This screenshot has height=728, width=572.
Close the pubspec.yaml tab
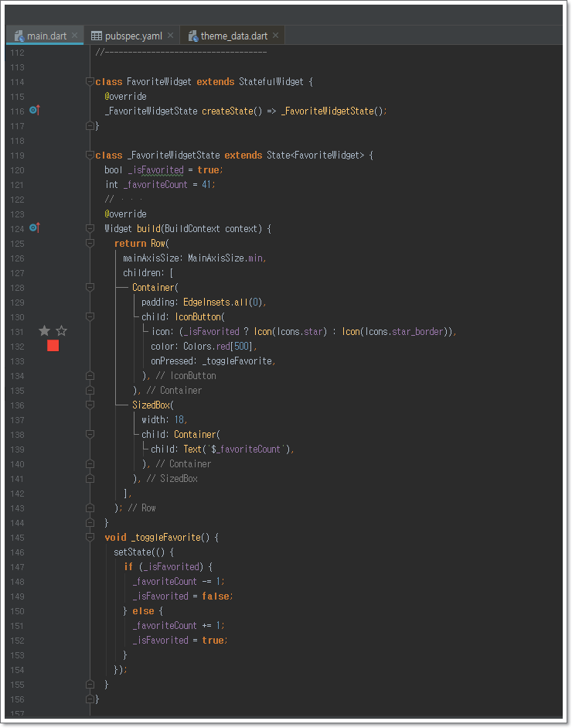pos(170,36)
